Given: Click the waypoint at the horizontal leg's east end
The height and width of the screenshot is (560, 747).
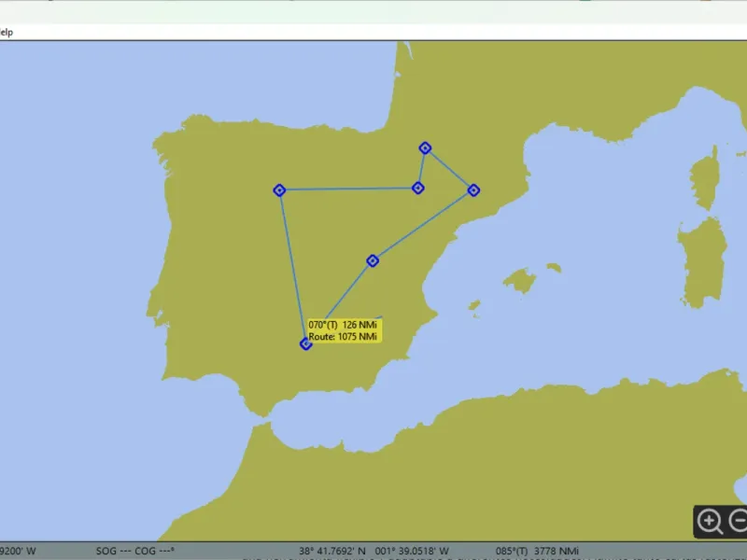Looking at the screenshot, I should point(417,189).
